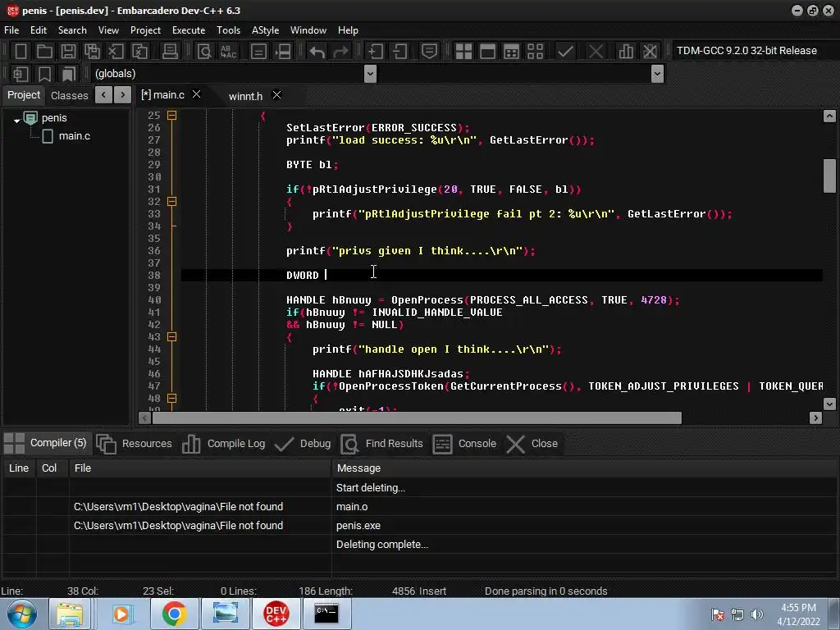Collapse the code fold at line 48

coord(171,399)
